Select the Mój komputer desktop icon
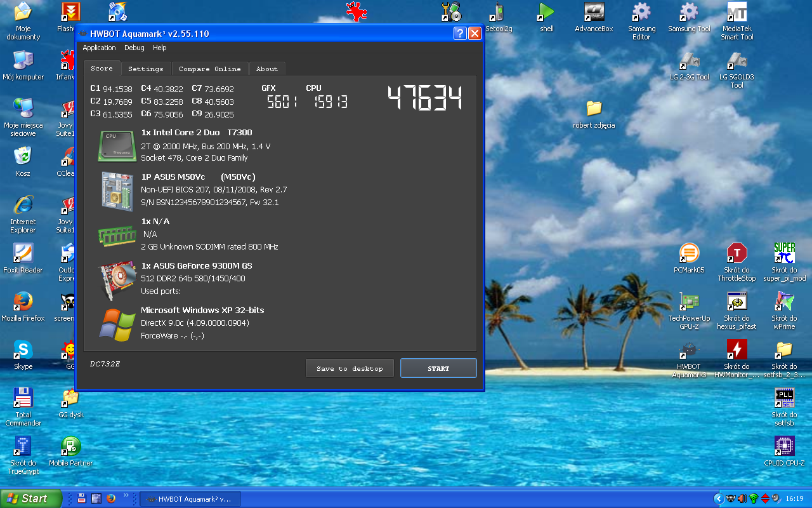Viewport: 812px width, 508px height. (23, 65)
